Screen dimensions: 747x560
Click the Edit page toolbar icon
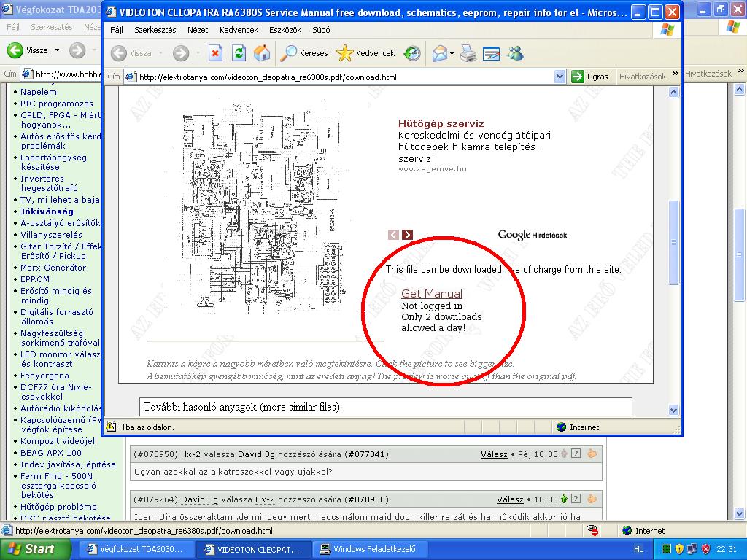[x=491, y=53]
